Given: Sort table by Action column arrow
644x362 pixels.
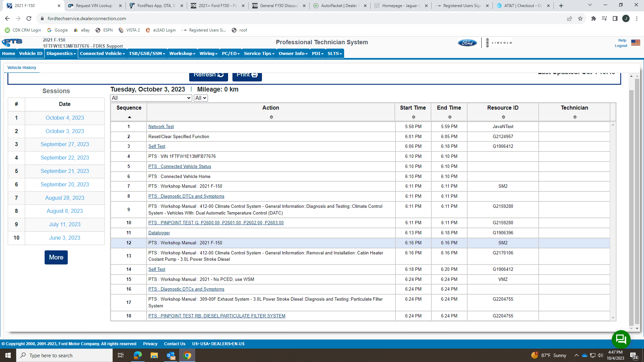Looking at the screenshot, I should pyautogui.click(x=271, y=117).
